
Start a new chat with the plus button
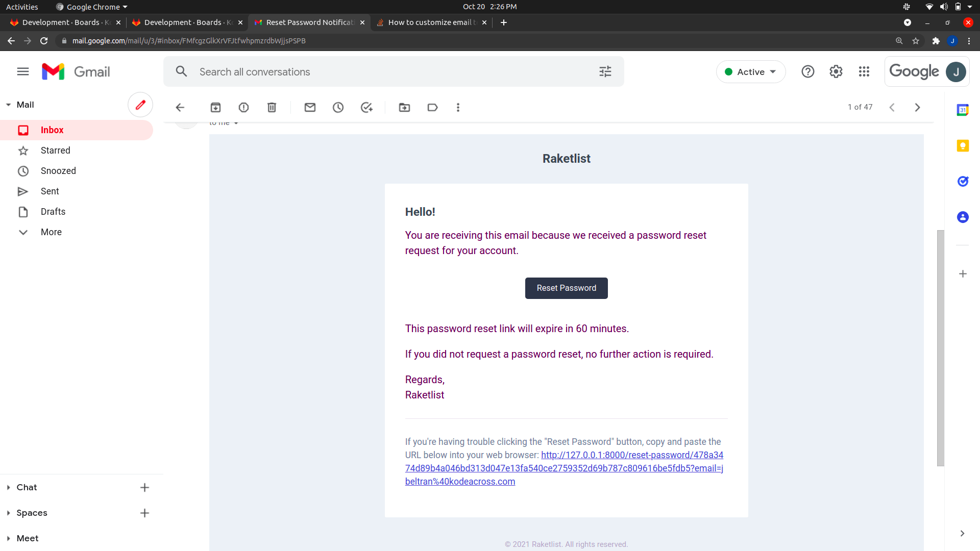pyautogui.click(x=144, y=487)
